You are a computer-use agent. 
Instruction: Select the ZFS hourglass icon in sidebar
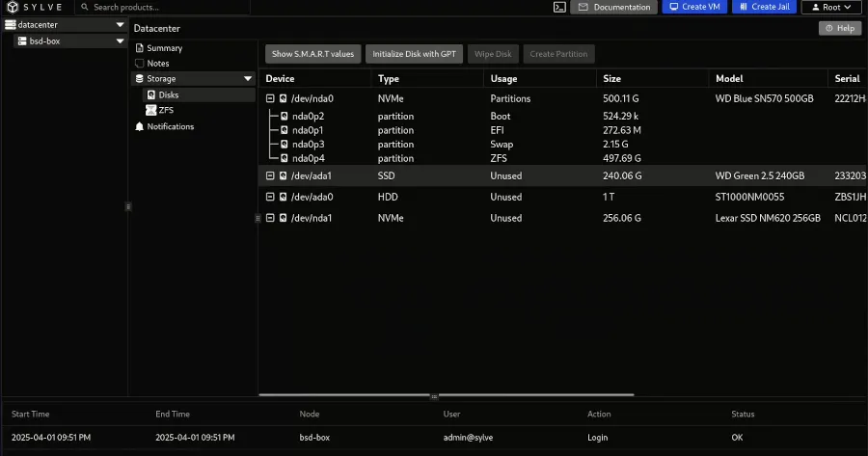coord(150,111)
